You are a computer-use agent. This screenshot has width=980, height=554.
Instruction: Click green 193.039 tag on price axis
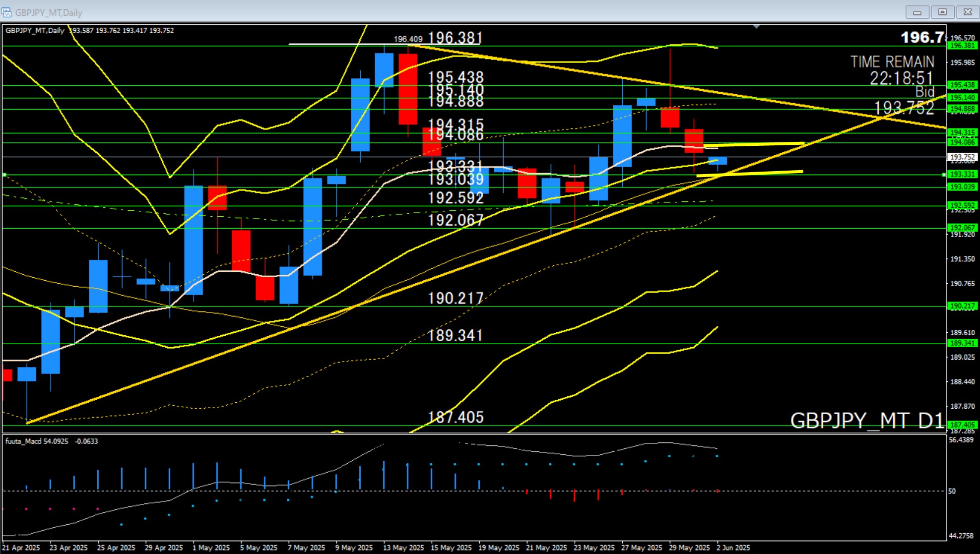click(x=962, y=186)
